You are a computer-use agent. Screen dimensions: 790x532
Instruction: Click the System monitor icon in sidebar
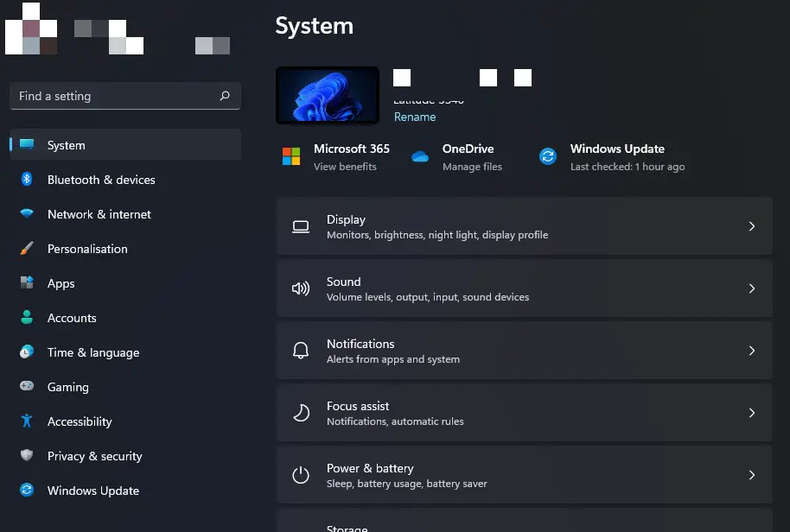click(27, 144)
